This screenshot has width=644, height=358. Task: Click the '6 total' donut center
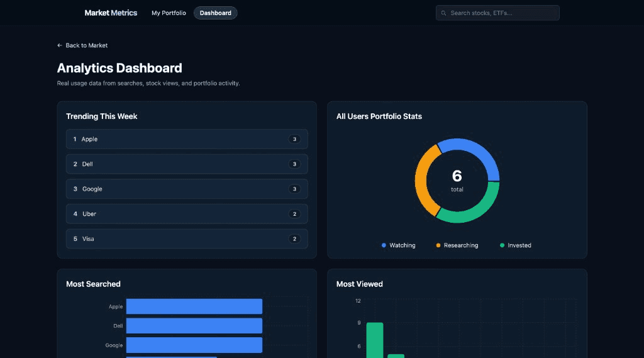[x=457, y=181]
